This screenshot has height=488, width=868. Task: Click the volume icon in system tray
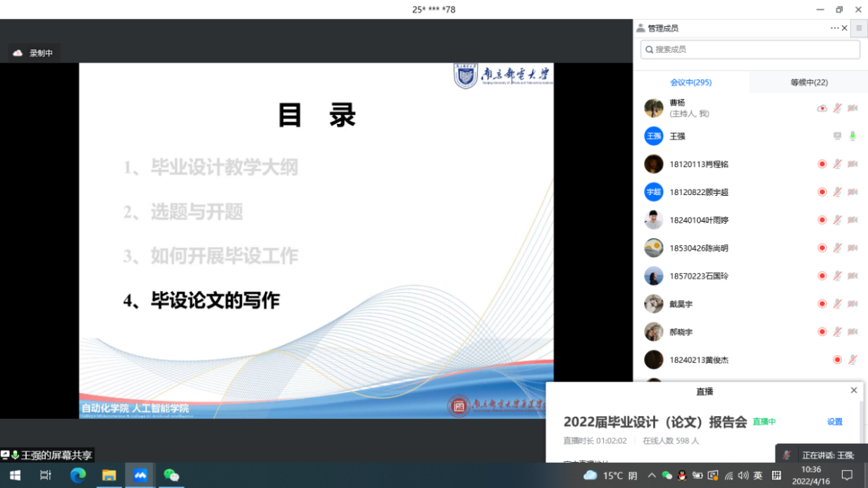coord(743,475)
